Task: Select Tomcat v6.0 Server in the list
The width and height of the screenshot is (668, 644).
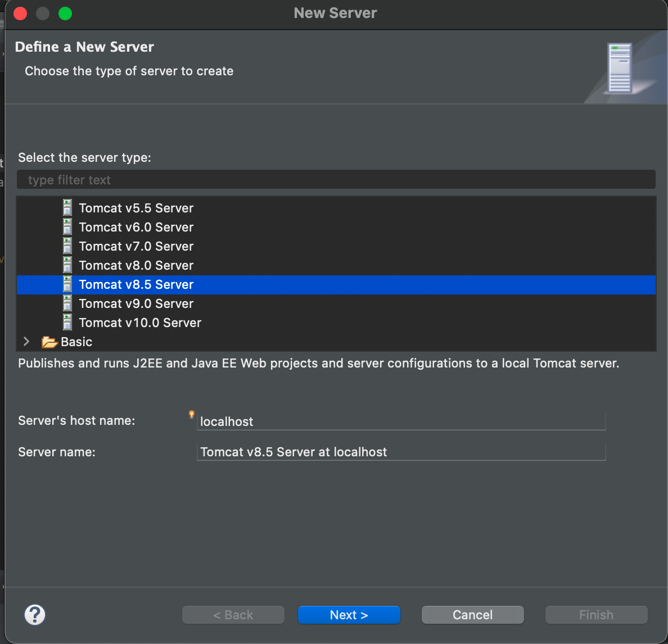Action: (136, 227)
